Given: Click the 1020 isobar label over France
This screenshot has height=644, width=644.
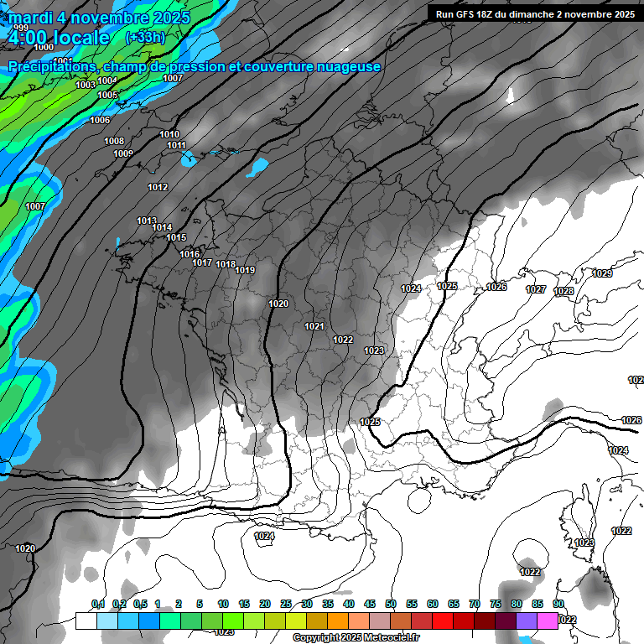Looking at the screenshot, I should tap(278, 304).
